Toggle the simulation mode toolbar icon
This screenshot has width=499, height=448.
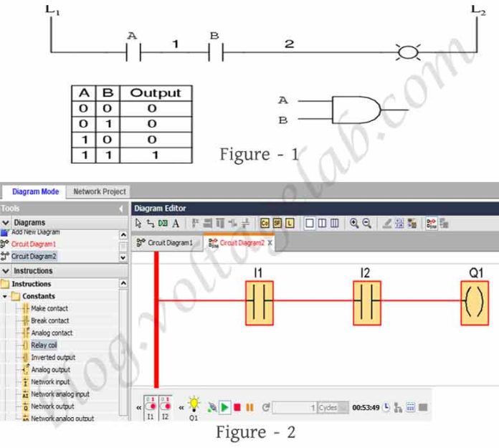tap(432, 224)
